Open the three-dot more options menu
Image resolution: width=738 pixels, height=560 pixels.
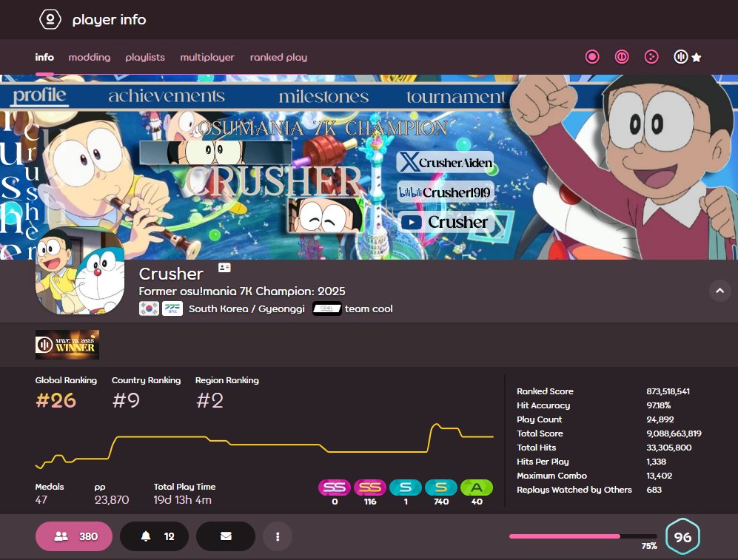coord(278,536)
